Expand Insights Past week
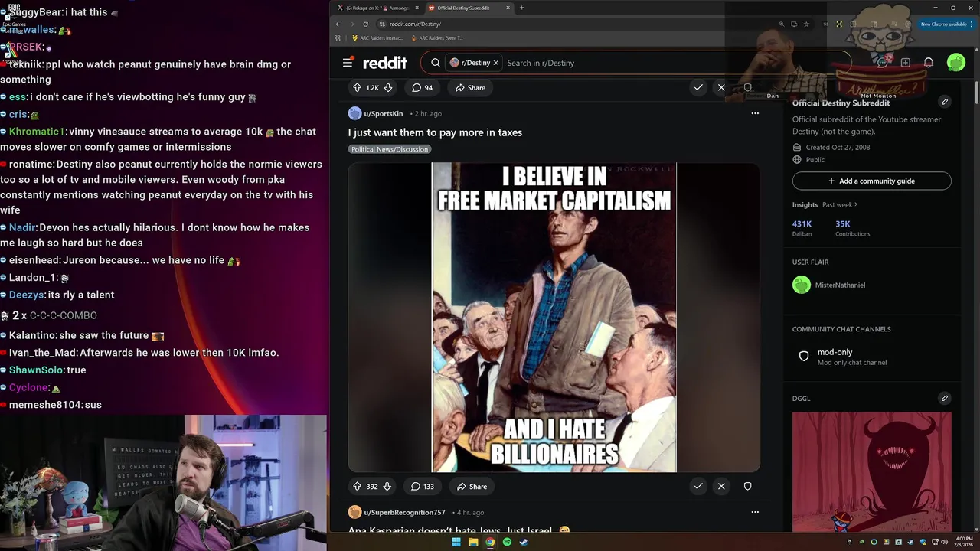 (840, 204)
